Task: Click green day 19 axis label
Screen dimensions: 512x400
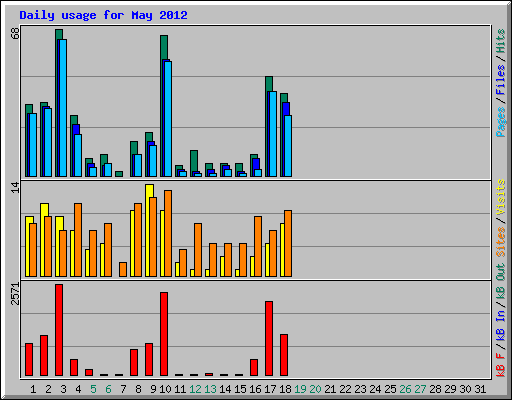Action: 300,389
